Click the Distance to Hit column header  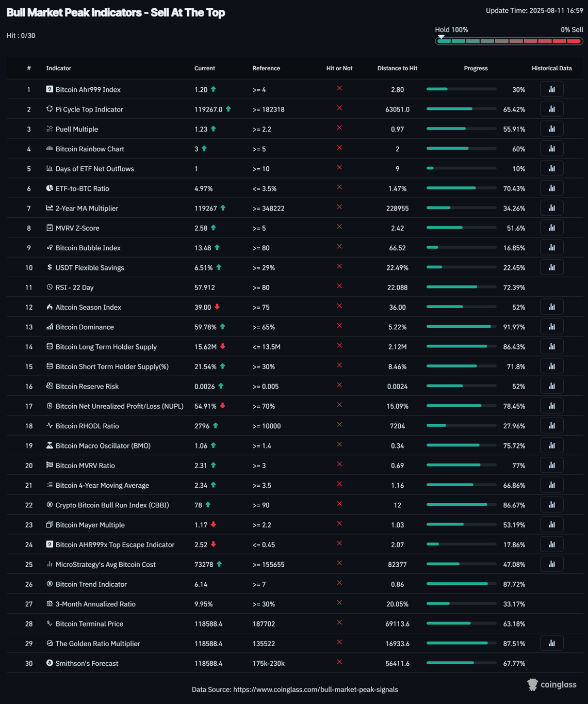(x=397, y=68)
